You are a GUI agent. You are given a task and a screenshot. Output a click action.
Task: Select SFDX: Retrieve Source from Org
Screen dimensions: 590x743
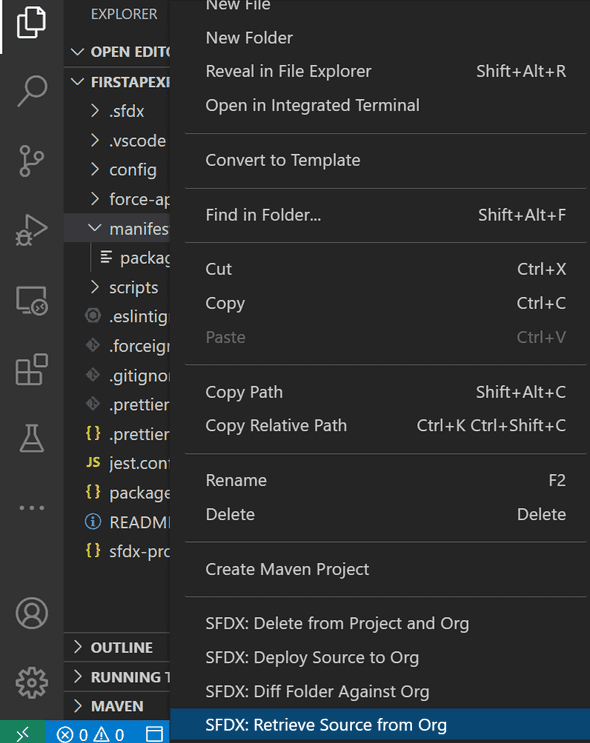(380, 725)
